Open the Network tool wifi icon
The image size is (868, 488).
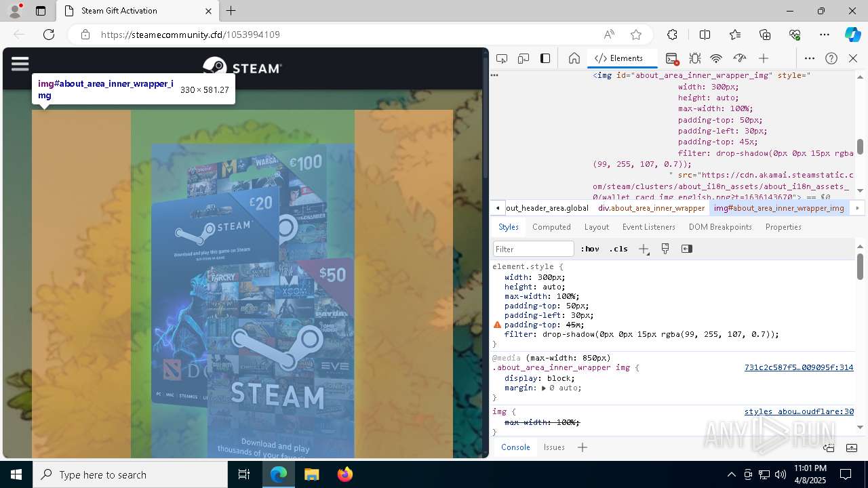click(717, 58)
